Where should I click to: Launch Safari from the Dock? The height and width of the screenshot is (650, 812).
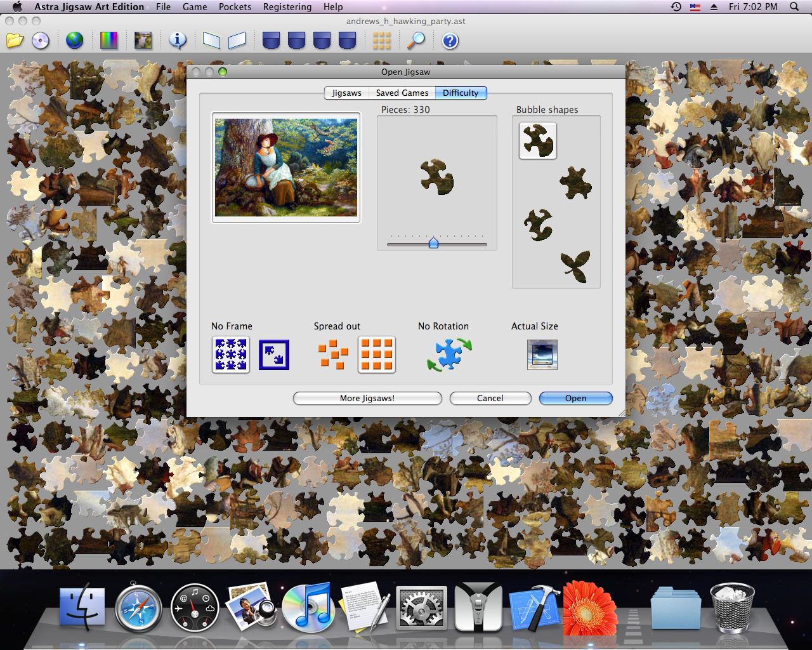point(138,607)
